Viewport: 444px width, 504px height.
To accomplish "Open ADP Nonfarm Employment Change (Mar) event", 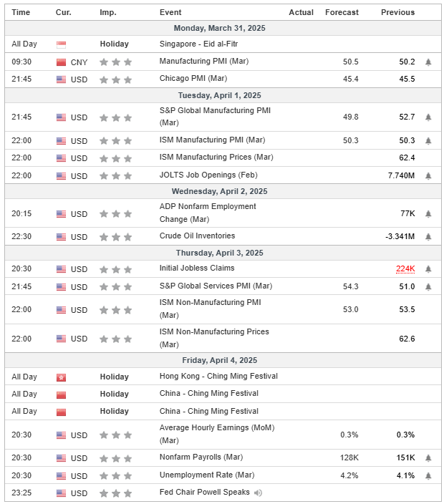I will click(x=208, y=213).
